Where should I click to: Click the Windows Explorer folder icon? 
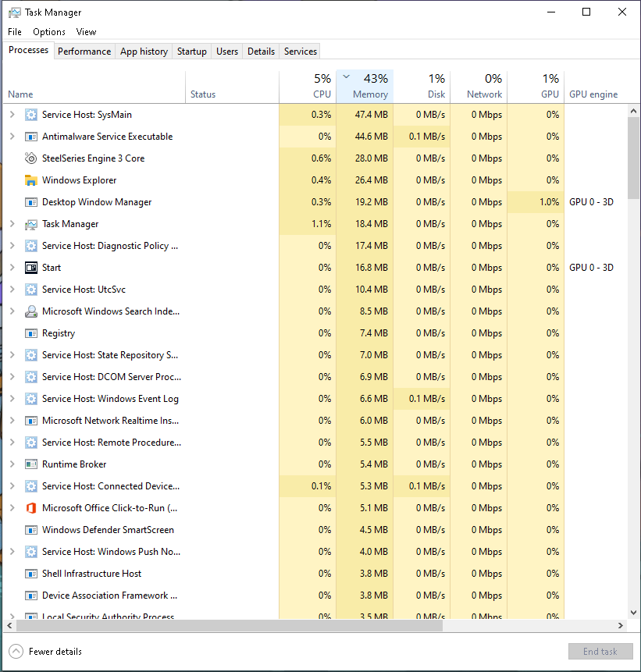click(x=31, y=180)
